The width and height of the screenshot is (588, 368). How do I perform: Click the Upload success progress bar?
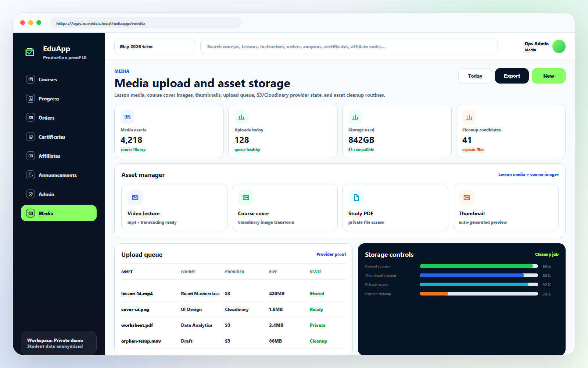point(479,266)
